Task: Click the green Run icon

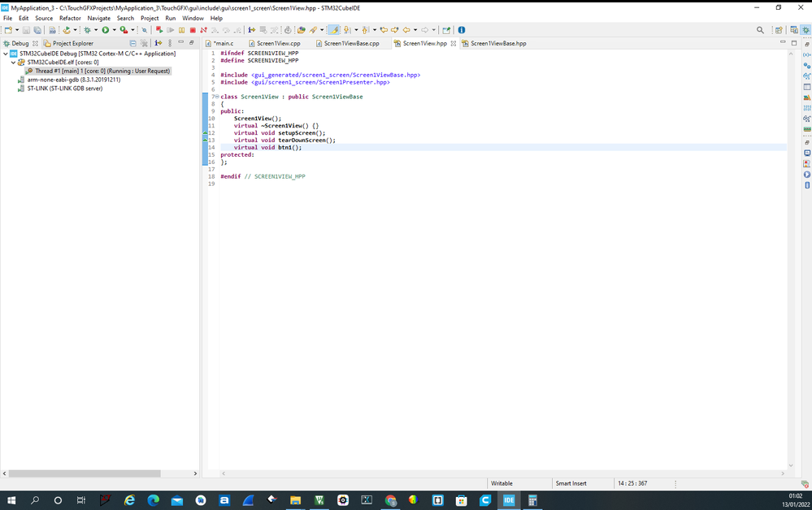Action: 106,30
